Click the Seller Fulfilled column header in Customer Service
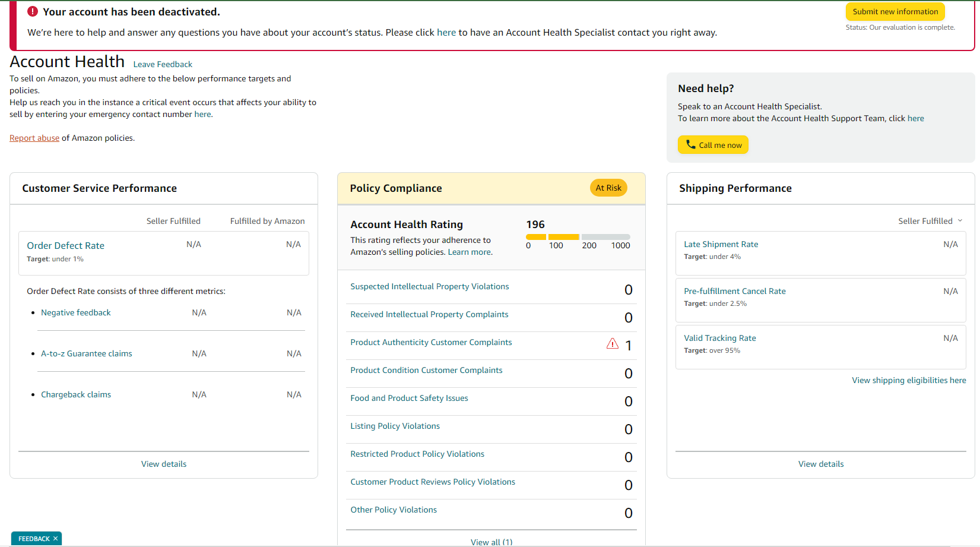The height and width of the screenshot is (547, 980). (173, 221)
